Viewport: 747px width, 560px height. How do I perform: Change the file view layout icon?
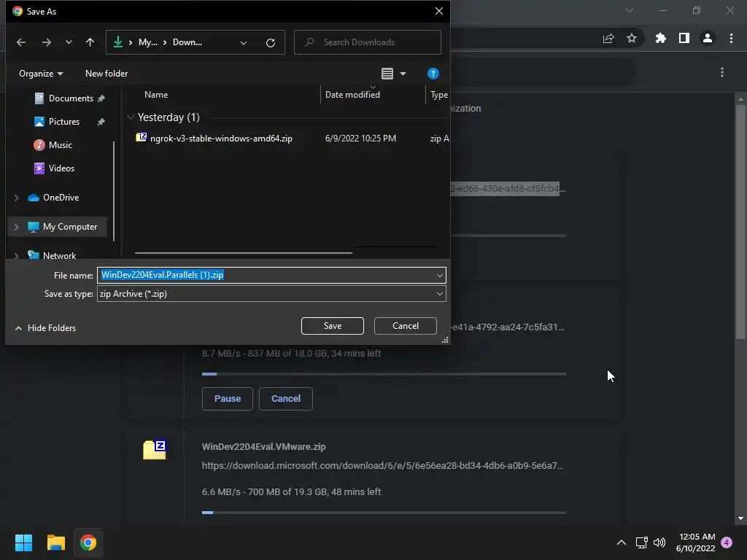[x=387, y=74]
